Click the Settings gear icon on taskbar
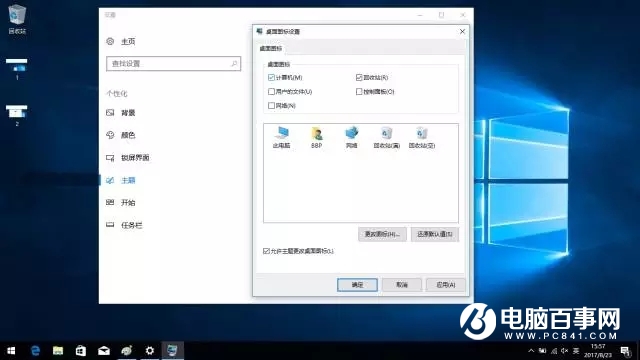Viewport: 640px width, 360px height. pos(149,351)
